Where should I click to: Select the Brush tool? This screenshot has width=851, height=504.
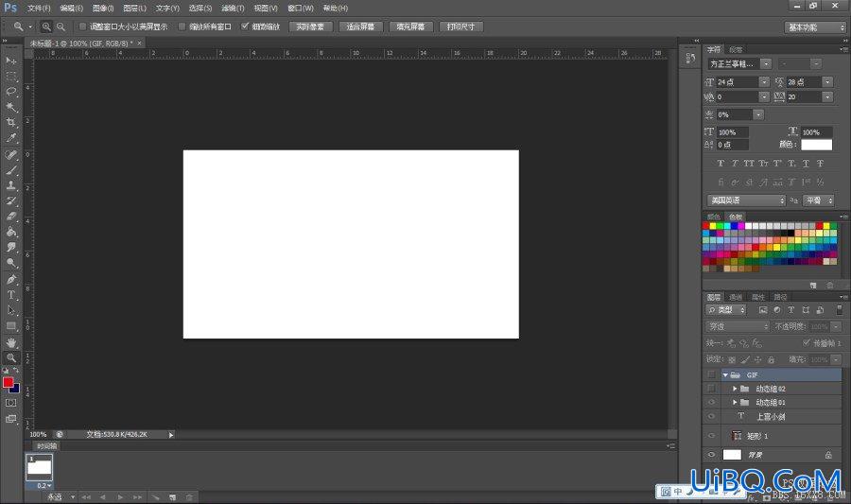click(10, 170)
